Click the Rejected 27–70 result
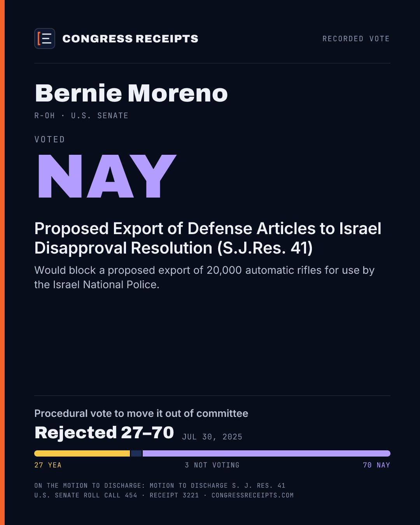Image resolution: width=420 pixels, height=525 pixels. pyautogui.click(x=104, y=432)
